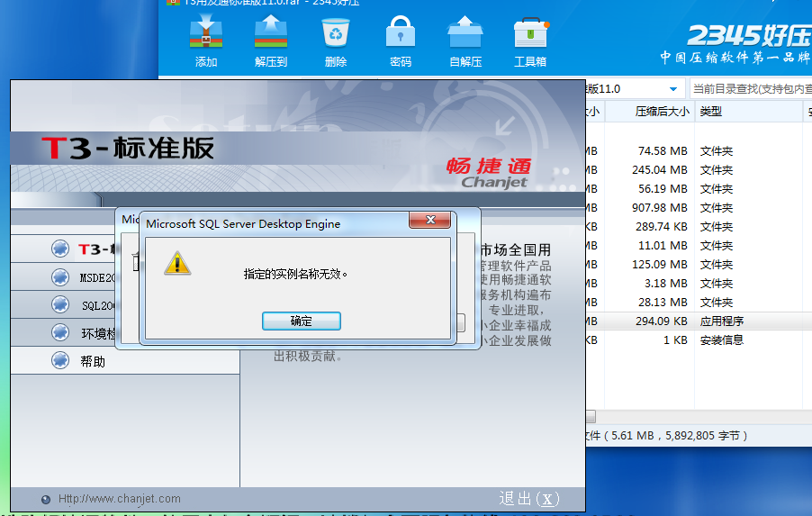Select the row with size 11.01 MB
The image size is (812, 516).
(699, 246)
